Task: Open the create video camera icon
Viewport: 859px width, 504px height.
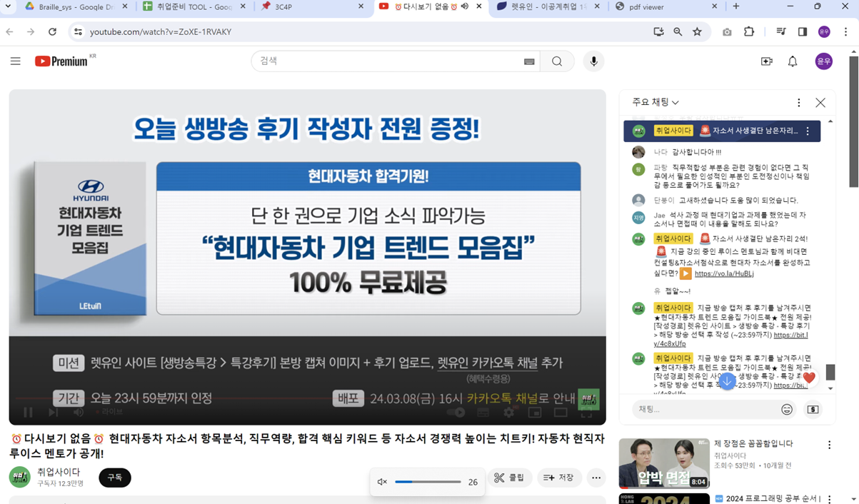Action: point(766,61)
